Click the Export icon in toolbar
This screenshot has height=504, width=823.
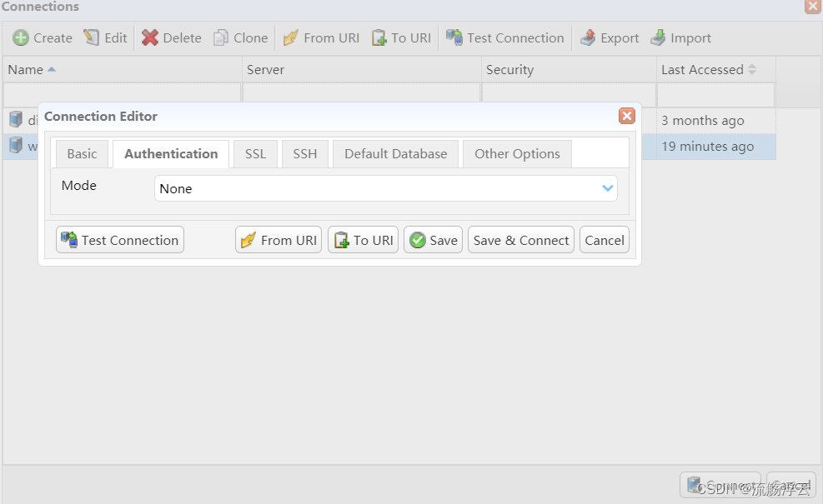588,37
